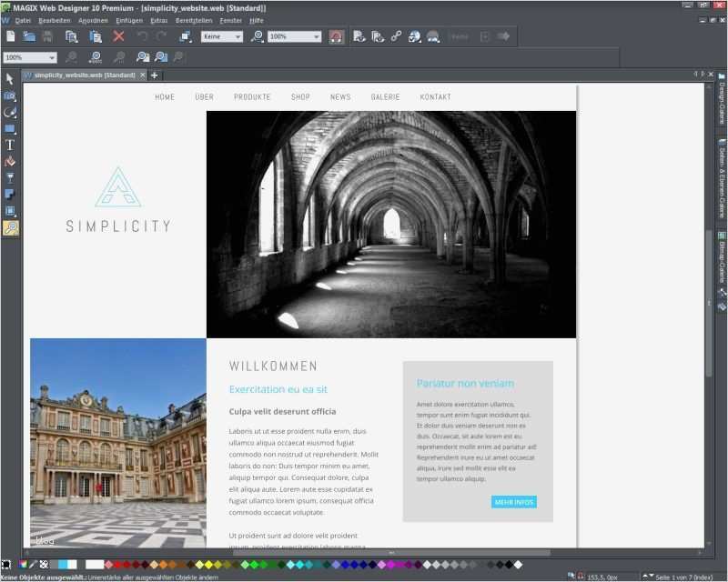Click the red Delete icon in the toolbar

[116, 36]
